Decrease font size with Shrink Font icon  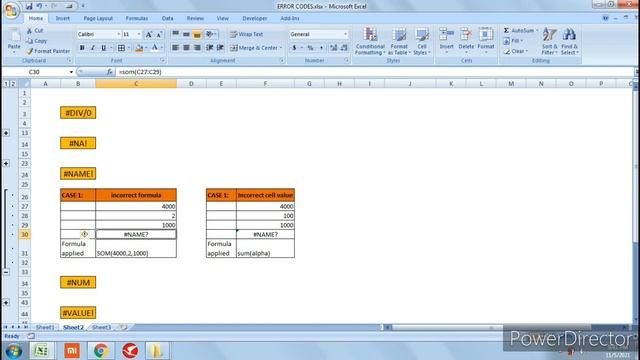[x=159, y=34]
